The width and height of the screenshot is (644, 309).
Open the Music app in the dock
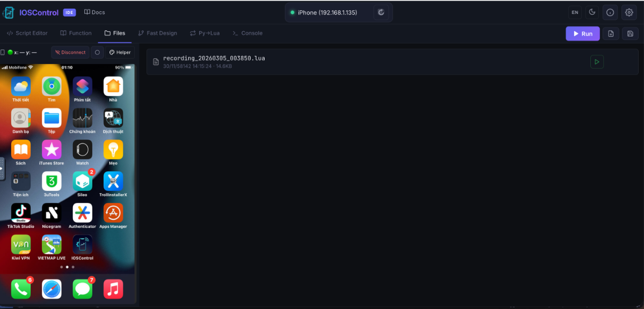coord(113,289)
